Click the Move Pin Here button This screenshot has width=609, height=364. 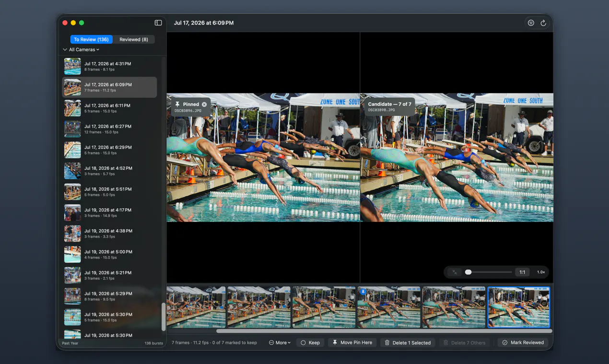click(352, 343)
